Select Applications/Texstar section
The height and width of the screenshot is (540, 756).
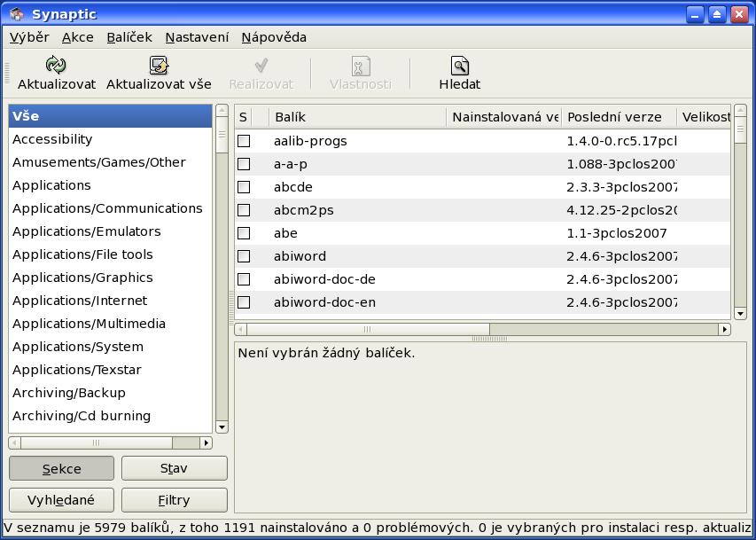[x=111, y=370]
